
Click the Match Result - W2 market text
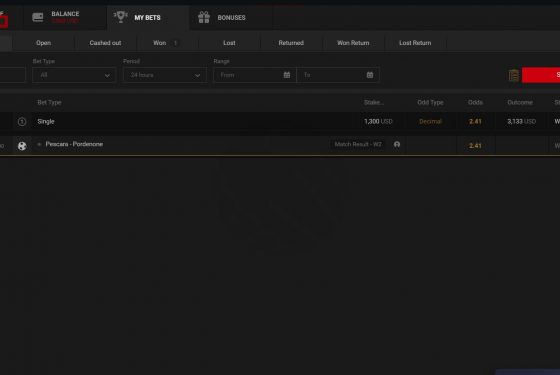(358, 144)
